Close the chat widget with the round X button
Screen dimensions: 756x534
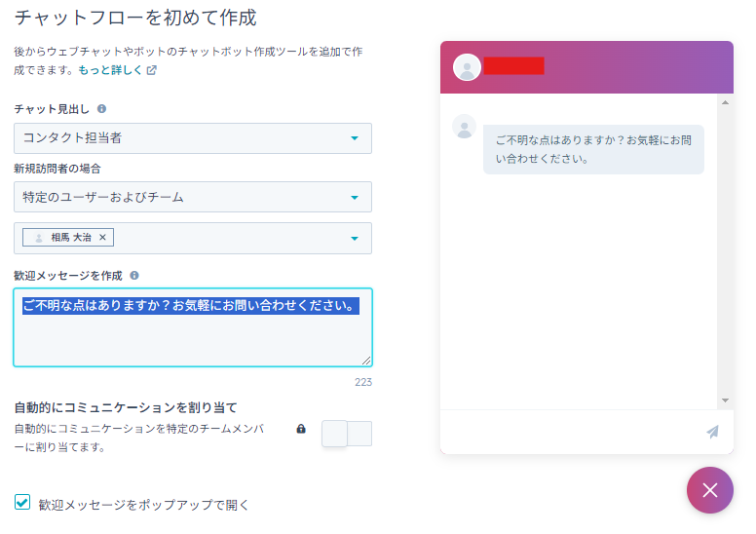[x=710, y=490]
